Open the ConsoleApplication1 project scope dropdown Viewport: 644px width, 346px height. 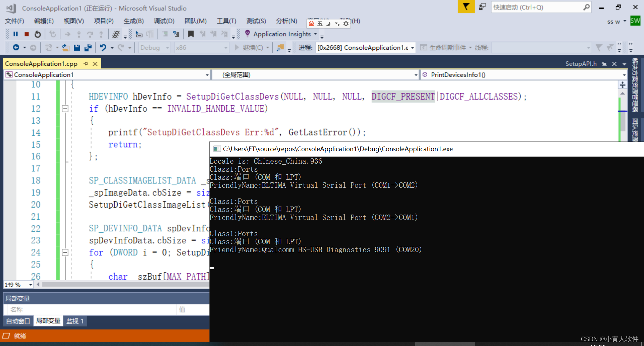[207, 75]
